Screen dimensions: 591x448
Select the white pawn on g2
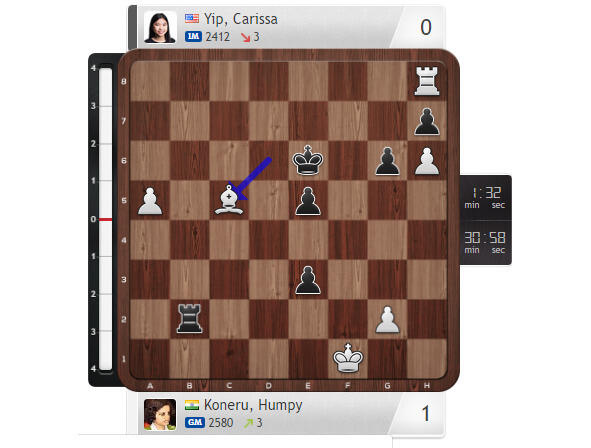pos(387,320)
